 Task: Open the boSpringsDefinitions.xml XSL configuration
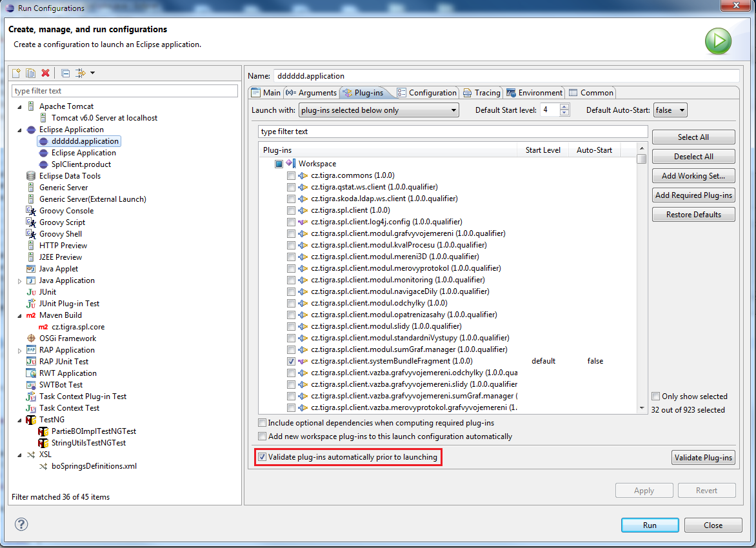coord(94,466)
